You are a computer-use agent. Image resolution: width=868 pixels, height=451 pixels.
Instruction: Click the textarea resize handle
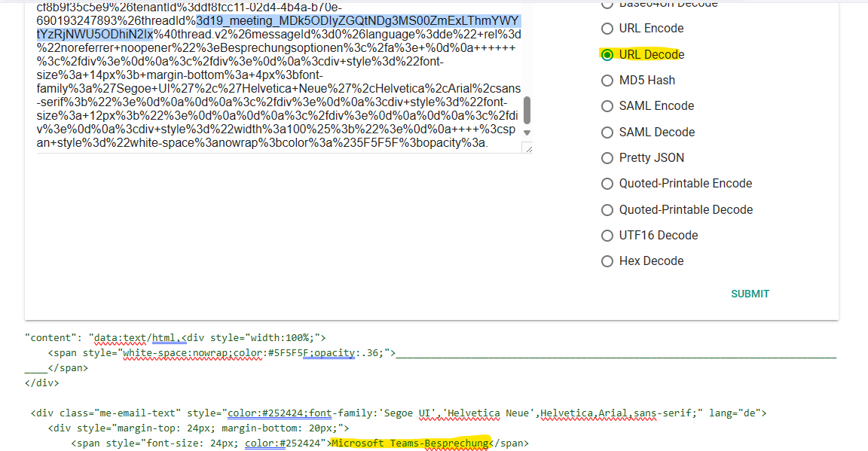tap(528, 148)
